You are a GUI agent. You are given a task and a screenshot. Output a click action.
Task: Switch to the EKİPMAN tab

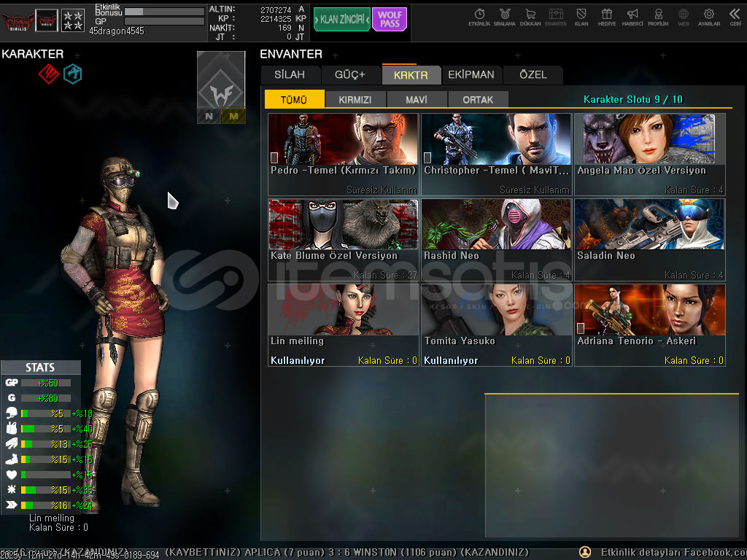tap(471, 75)
